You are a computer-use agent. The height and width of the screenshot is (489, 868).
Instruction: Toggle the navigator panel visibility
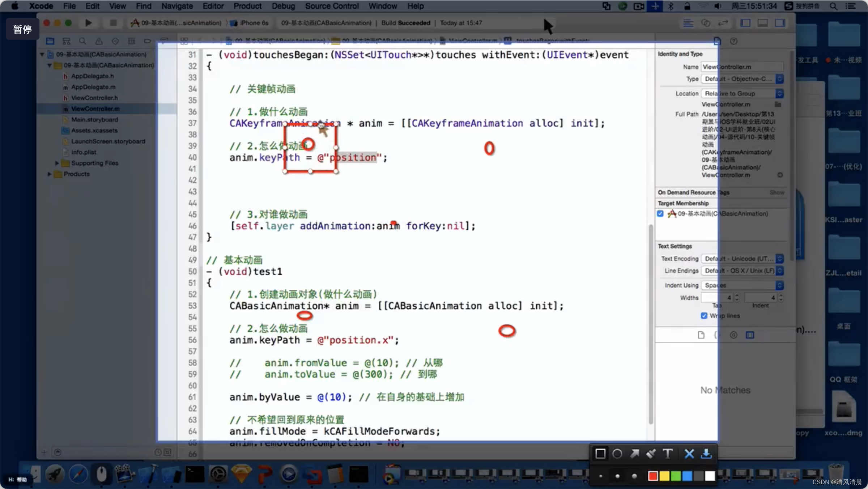tap(745, 23)
